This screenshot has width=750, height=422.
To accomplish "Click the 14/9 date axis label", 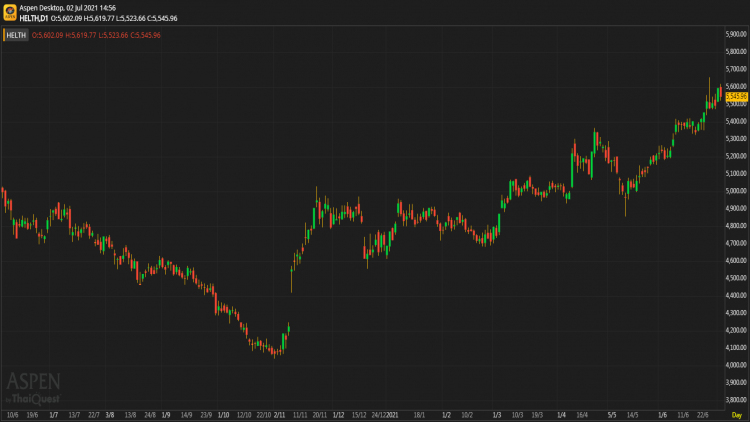I will (x=186, y=415).
